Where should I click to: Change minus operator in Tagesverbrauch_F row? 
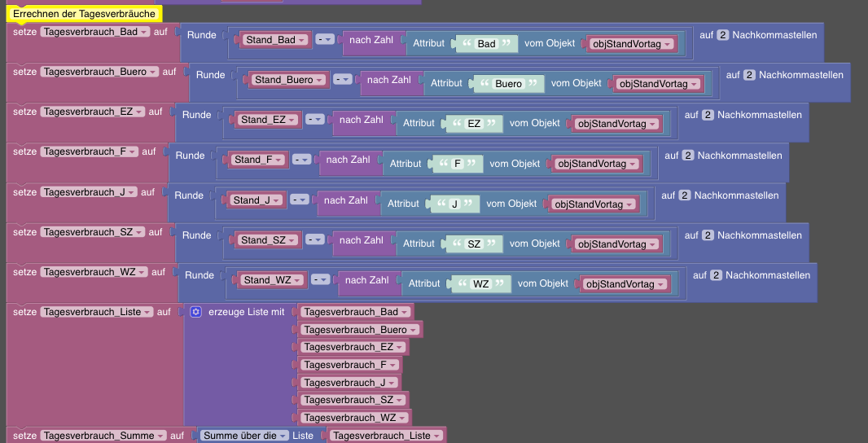[x=302, y=160]
